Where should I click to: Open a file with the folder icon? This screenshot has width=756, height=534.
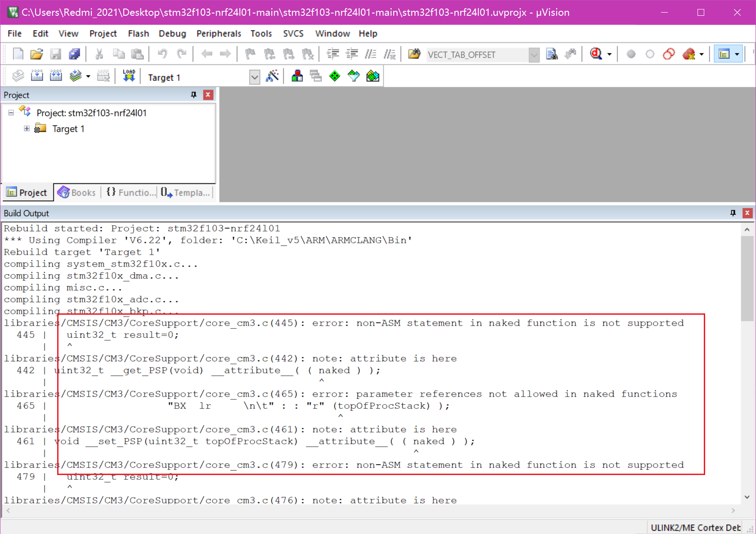[x=36, y=54]
